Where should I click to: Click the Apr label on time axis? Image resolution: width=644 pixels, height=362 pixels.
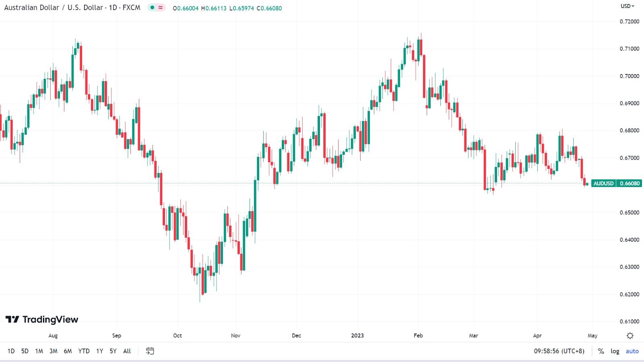[x=537, y=335]
